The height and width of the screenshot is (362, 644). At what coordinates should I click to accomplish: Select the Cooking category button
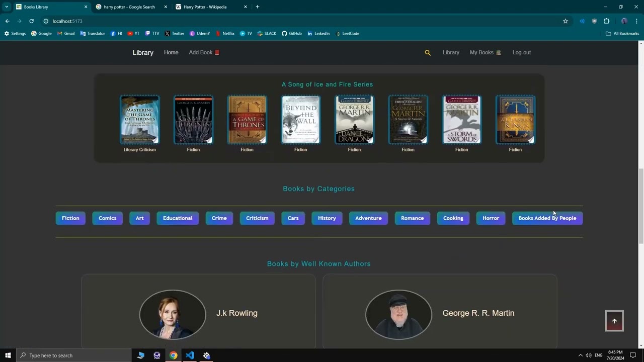(x=453, y=218)
